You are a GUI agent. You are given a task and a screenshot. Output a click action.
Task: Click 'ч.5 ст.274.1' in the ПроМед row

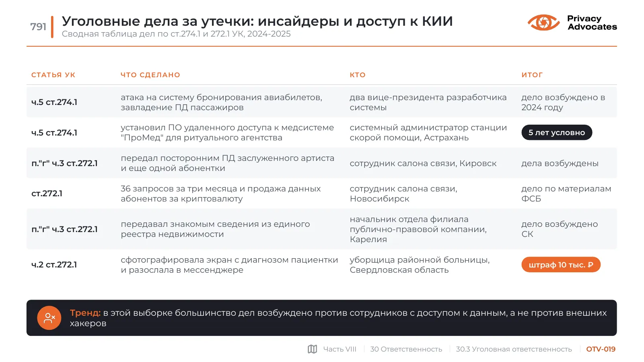coord(54,133)
